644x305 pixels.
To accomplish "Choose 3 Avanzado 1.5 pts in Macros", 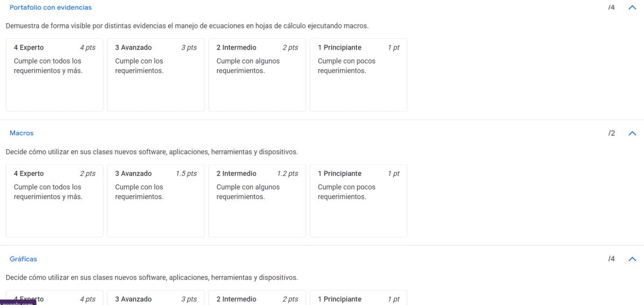I will [x=155, y=200].
